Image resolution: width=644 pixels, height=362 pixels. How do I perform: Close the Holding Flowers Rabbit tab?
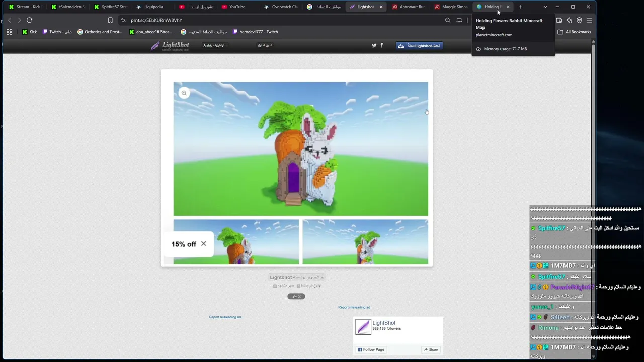pyautogui.click(x=508, y=7)
